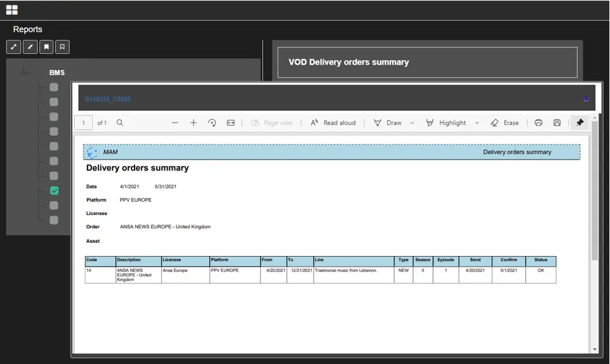This screenshot has height=364, width=610.
Task: Zoom out of the PDF report
Action: 175,123
